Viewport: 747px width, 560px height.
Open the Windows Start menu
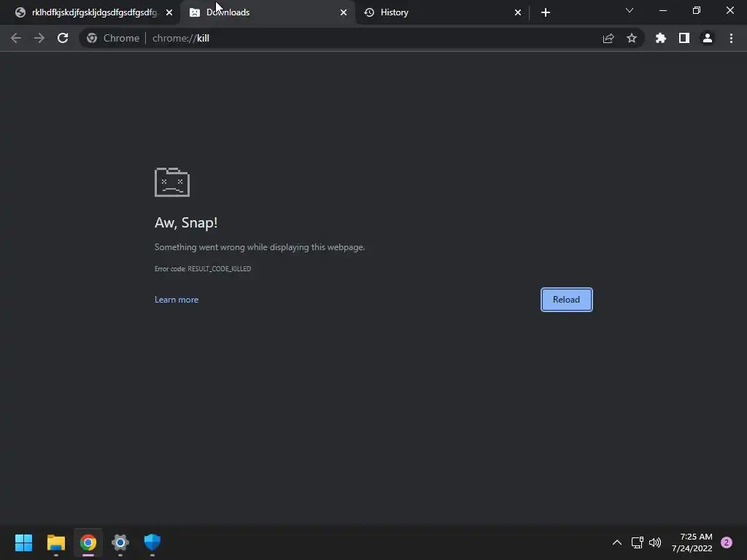[x=23, y=542]
